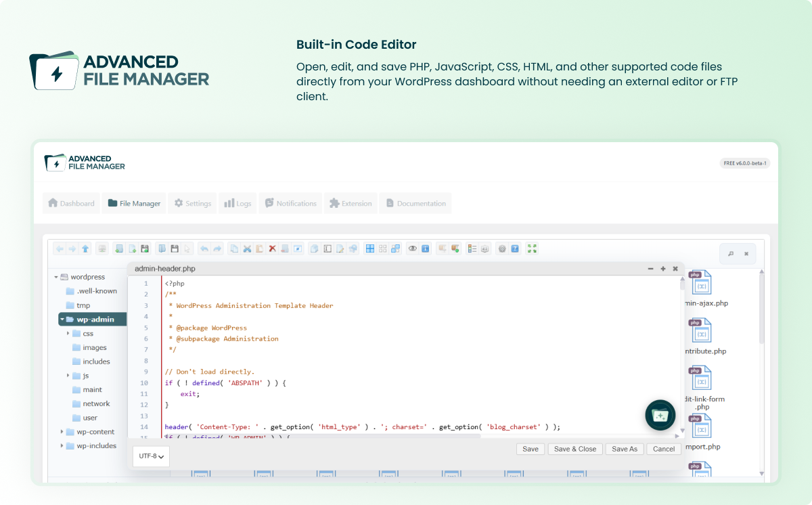Click the Select All grid icon
Viewport: 812px width, 505px height.
370,248
